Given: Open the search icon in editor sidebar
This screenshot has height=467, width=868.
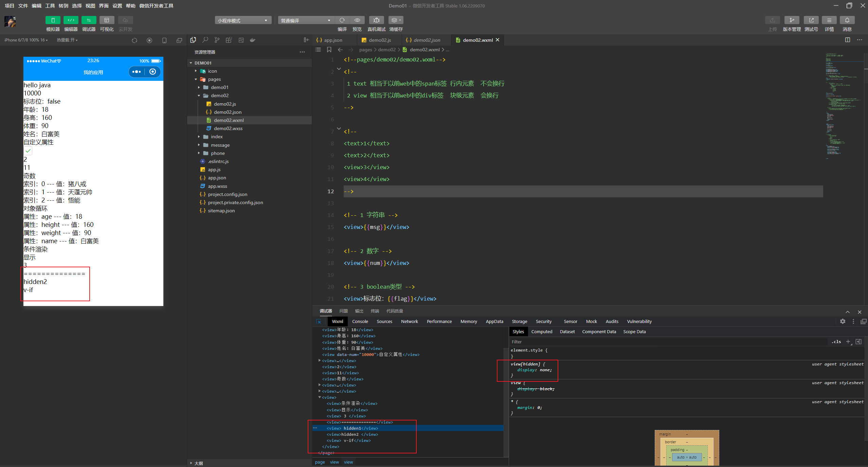Looking at the screenshot, I should (205, 40).
